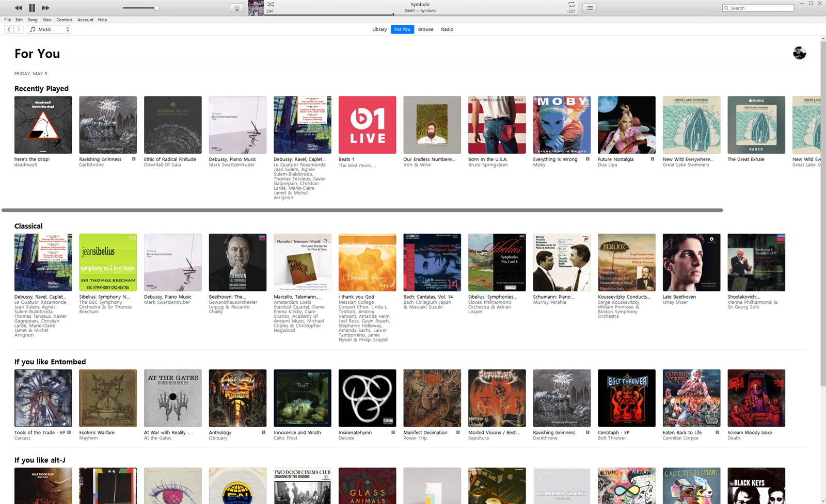Open the View menu
This screenshot has width=826, height=504.
tap(47, 20)
